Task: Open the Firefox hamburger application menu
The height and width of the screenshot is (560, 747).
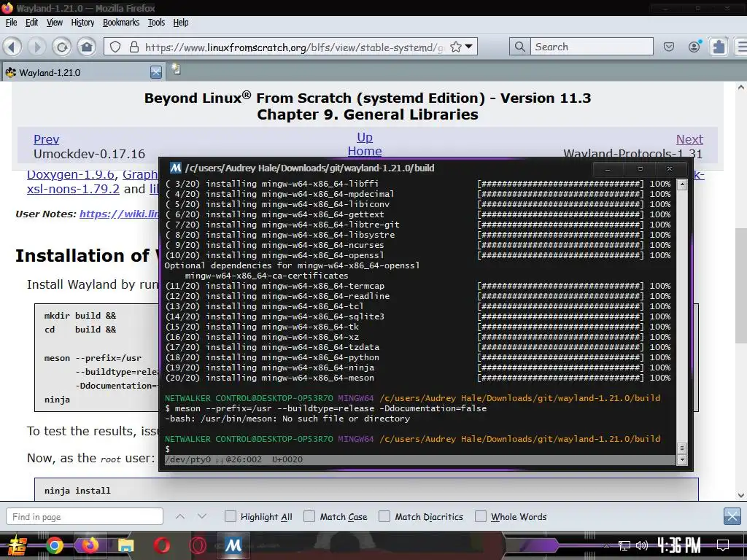Action: point(741,47)
